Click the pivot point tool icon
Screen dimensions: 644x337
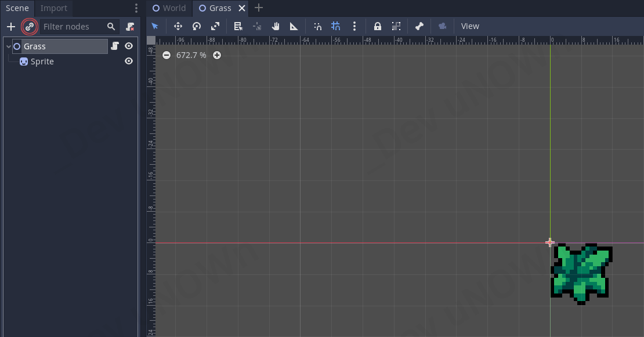[x=257, y=27]
